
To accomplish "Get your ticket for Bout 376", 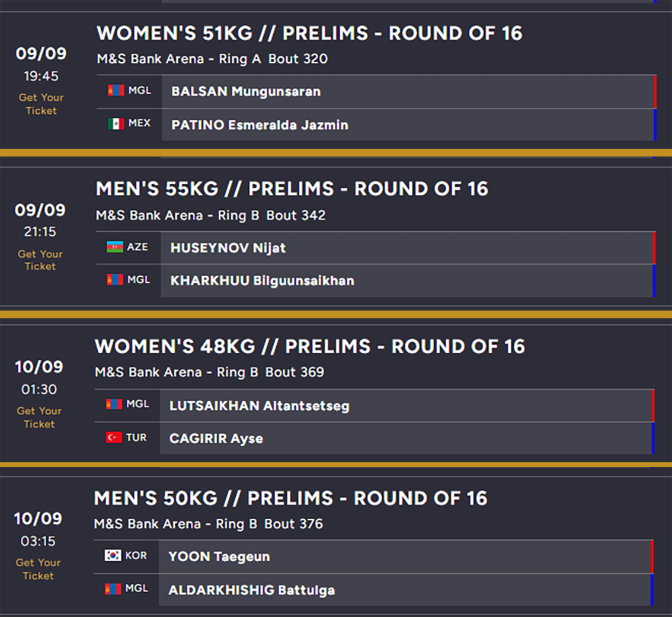I will (x=39, y=569).
